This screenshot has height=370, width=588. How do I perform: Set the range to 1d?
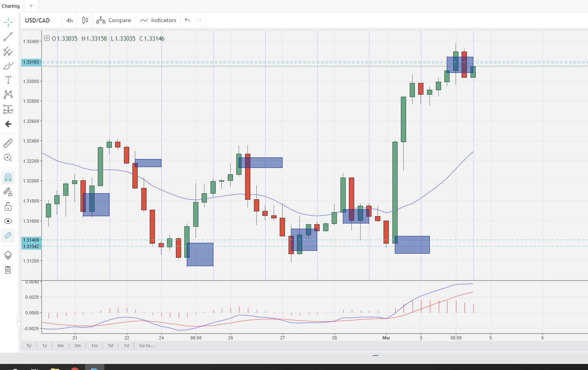pyautogui.click(x=126, y=345)
